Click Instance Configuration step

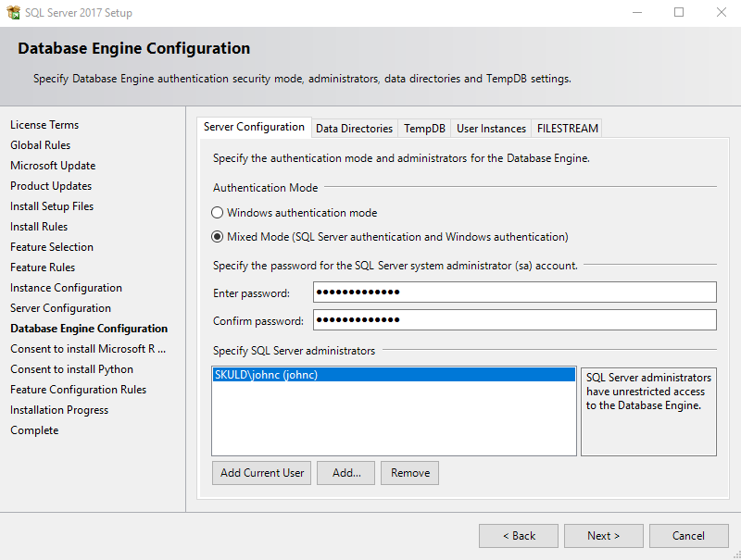pos(66,288)
